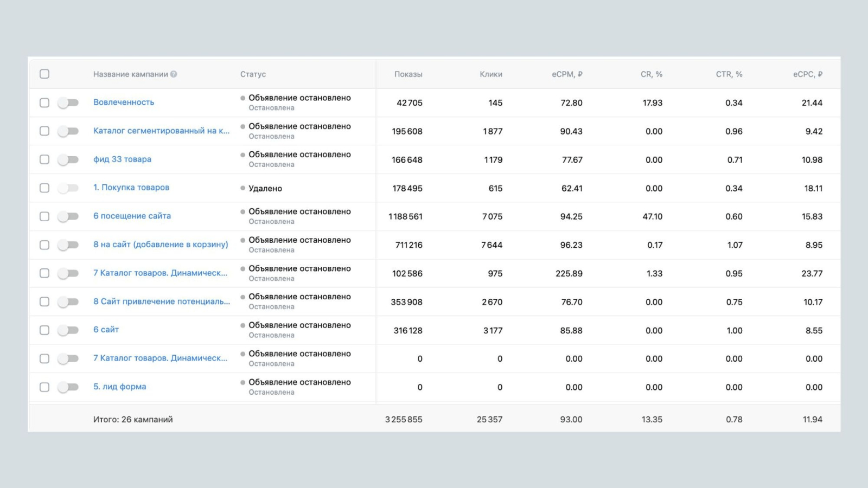Turn on the 6 сайт campaign switch
Viewport: 868px width, 488px height.
pyautogui.click(x=68, y=330)
